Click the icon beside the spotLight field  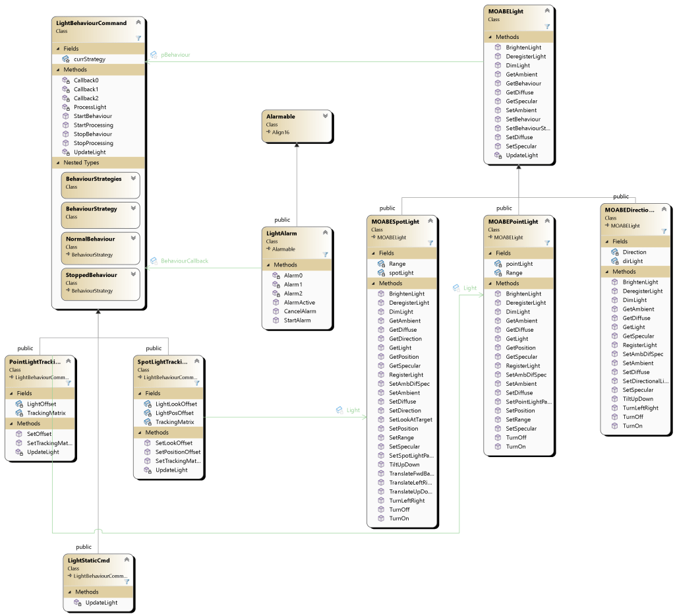pyautogui.click(x=381, y=273)
